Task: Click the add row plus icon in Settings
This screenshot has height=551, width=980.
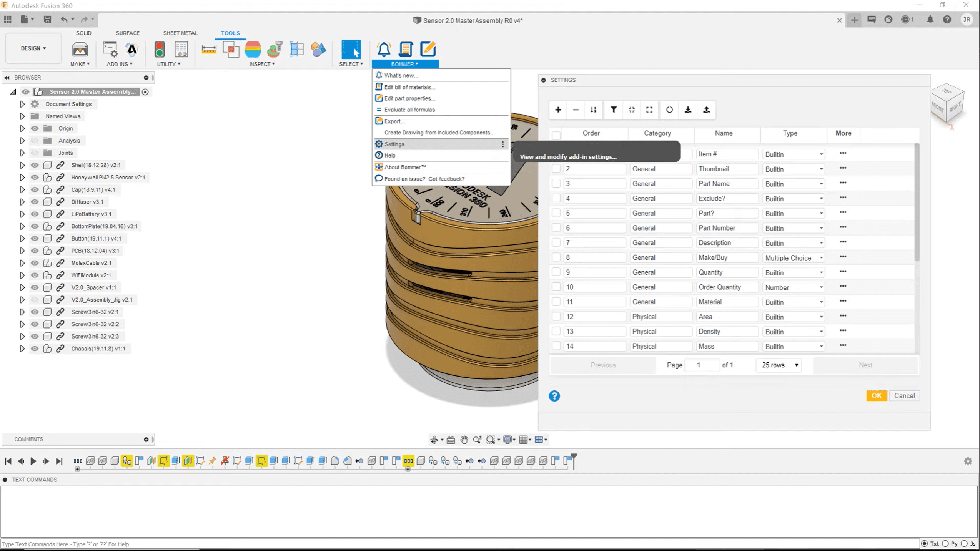Action: tap(558, 110)
